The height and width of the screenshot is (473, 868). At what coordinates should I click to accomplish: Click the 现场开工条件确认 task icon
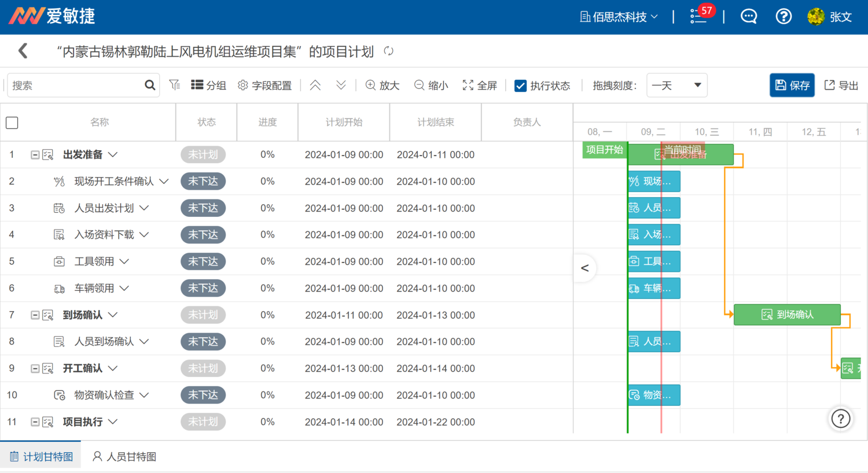[59, 182]
